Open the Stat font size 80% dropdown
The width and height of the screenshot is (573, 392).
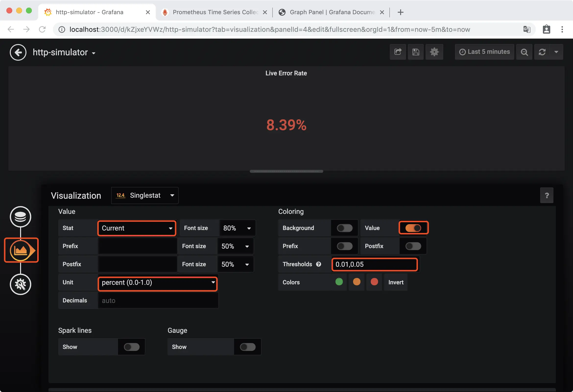pyautogui.click(x=237, y=228)
